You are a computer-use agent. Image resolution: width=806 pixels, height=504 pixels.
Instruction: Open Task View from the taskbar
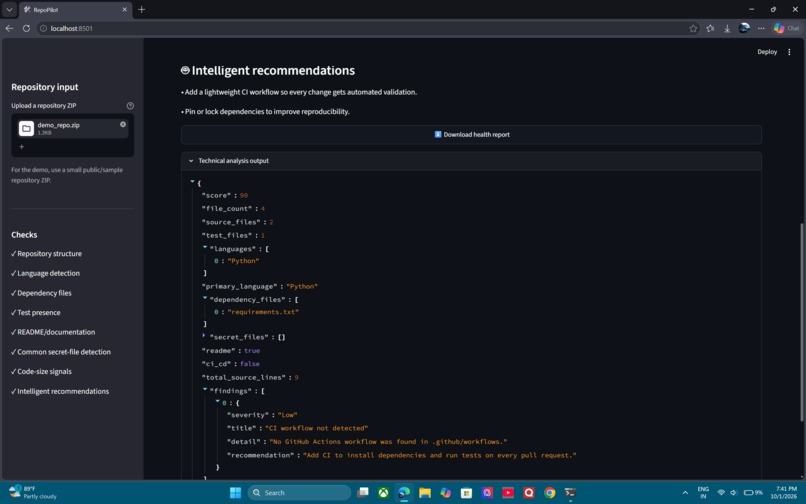(x=363, y=493)
